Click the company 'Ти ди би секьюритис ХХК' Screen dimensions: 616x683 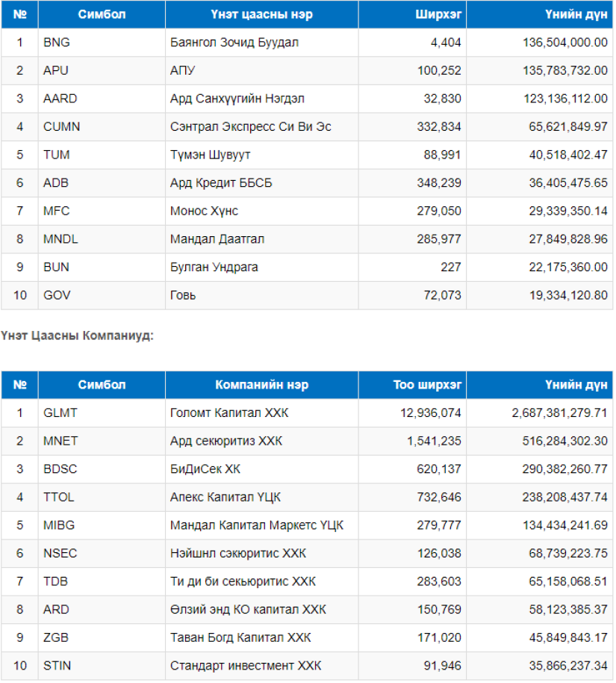[243, 581]
